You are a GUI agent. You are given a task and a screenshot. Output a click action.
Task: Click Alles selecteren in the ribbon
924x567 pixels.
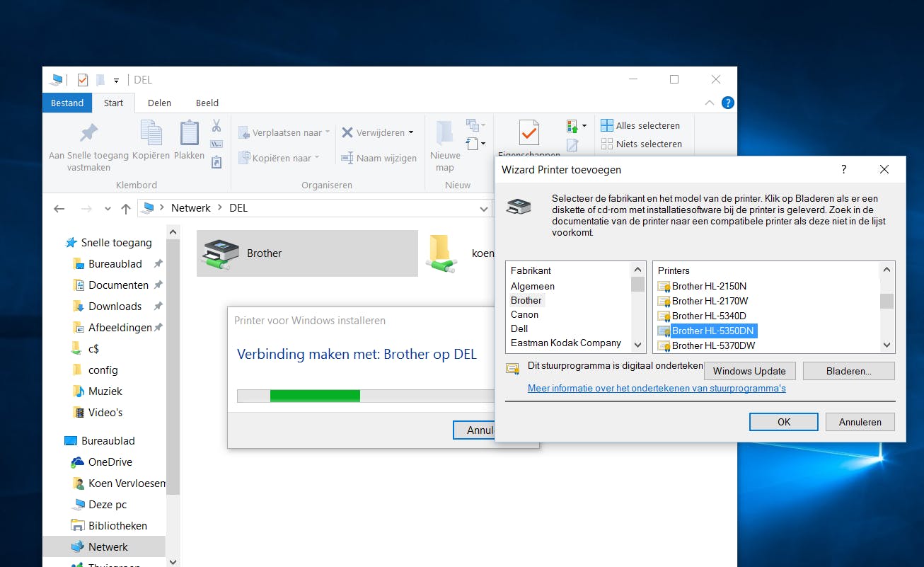click(x=640, y=125)
